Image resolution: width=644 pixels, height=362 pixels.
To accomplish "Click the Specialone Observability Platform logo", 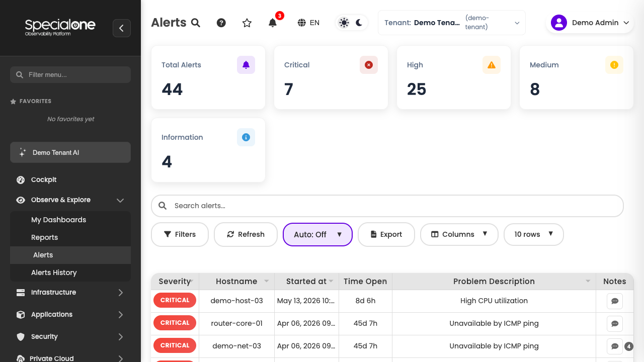I will pos(60,27).
